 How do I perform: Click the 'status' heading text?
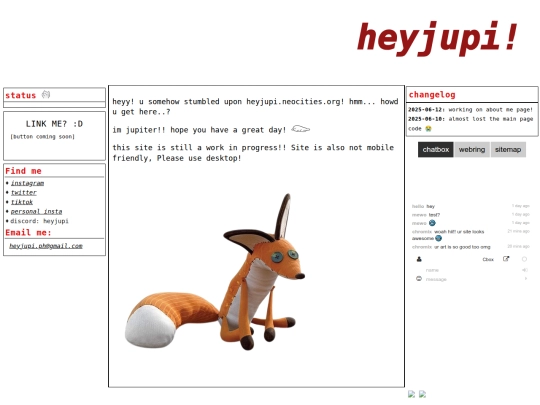[x=21, y=95]
